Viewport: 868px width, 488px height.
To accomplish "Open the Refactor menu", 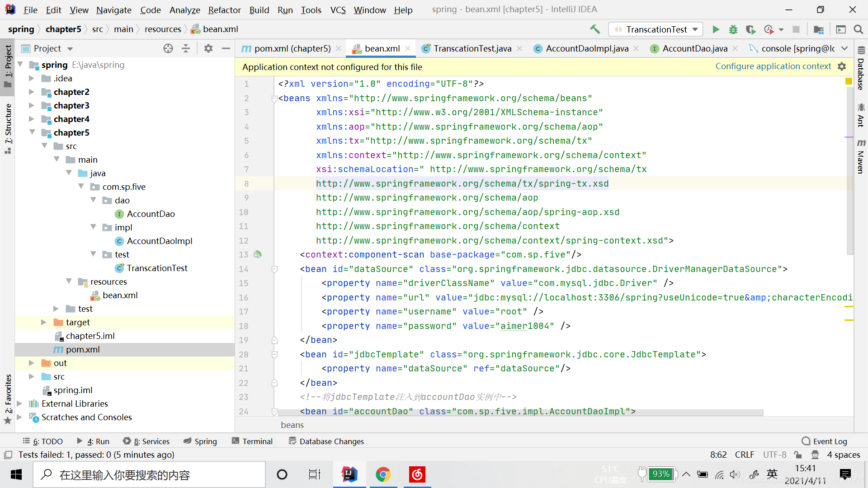I will (x=224, y=9).
